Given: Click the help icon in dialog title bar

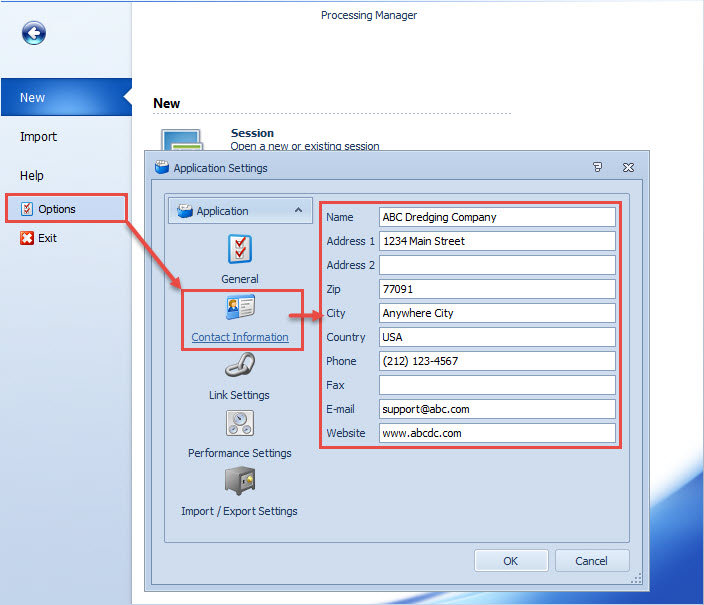Looking at the screenshot, I should tap(597, 167).
